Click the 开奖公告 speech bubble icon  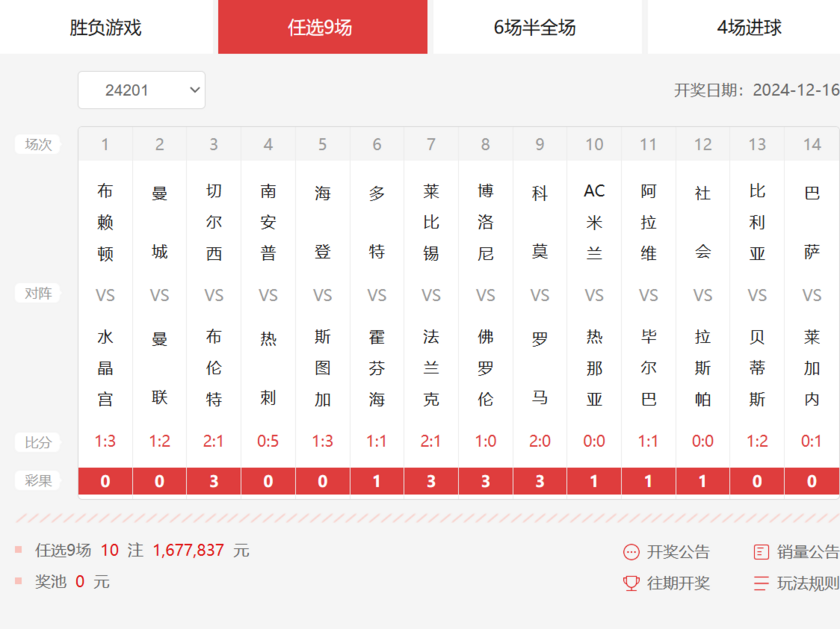(631, 552)
